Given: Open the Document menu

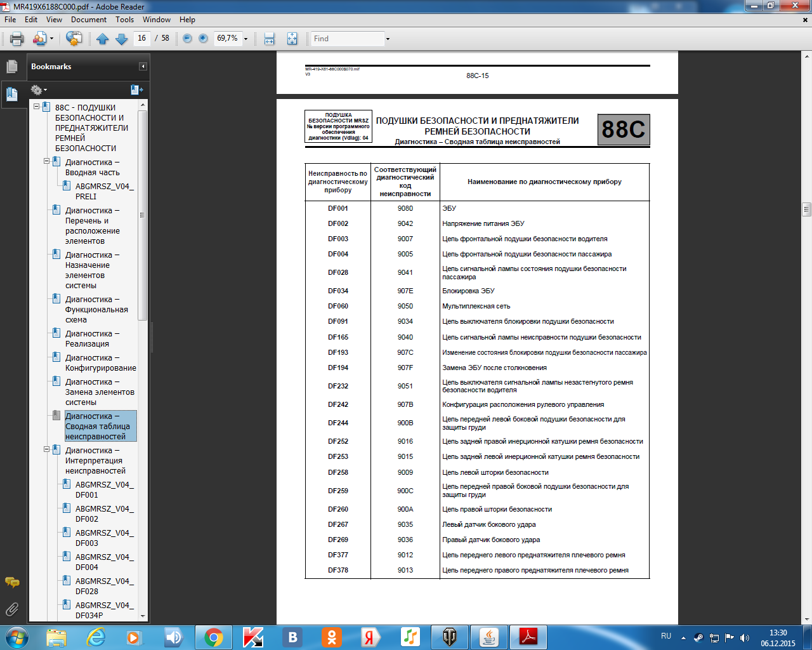Looking at the screenshot, I should [89, 20].
